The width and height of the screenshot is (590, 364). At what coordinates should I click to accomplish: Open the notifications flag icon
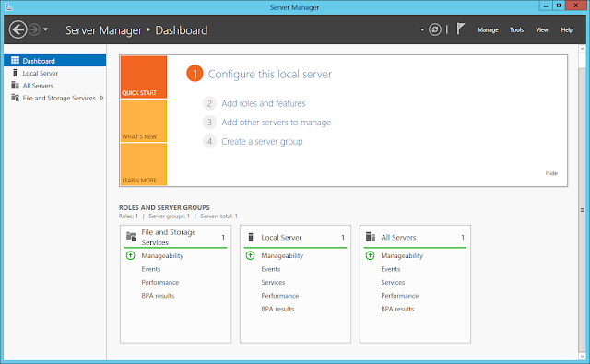[x=461, y=29]
